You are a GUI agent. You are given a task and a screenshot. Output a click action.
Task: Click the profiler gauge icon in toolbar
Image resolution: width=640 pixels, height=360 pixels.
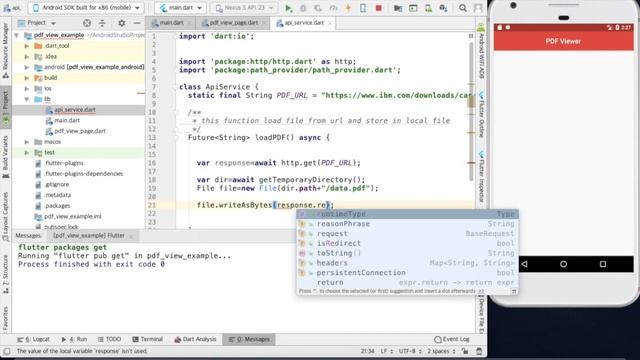coord(333,8)
